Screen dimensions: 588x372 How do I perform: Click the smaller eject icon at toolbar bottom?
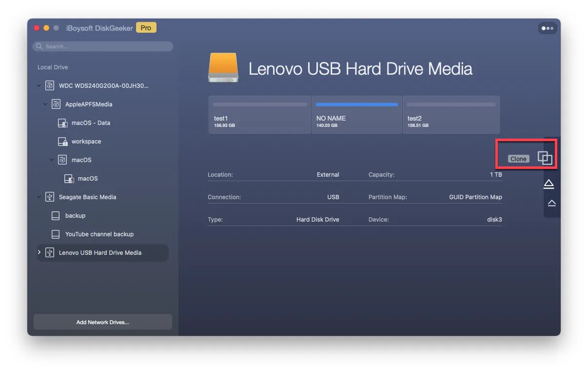click(551, 203)
